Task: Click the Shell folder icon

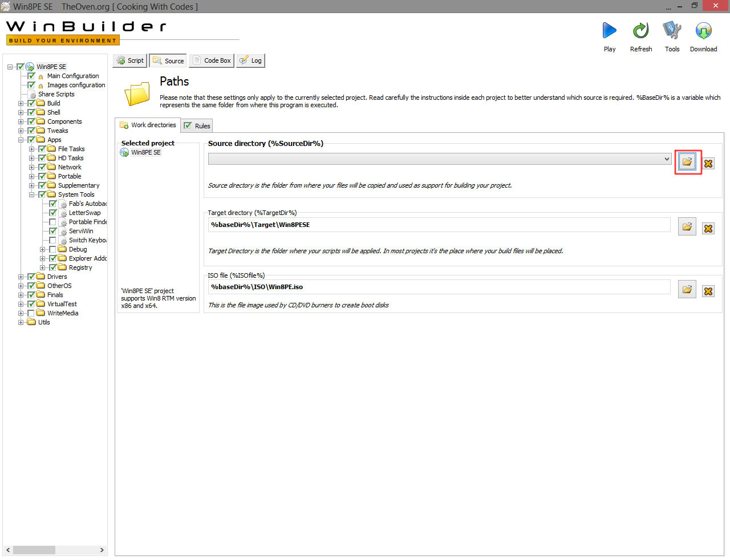Action: [41, 112]
